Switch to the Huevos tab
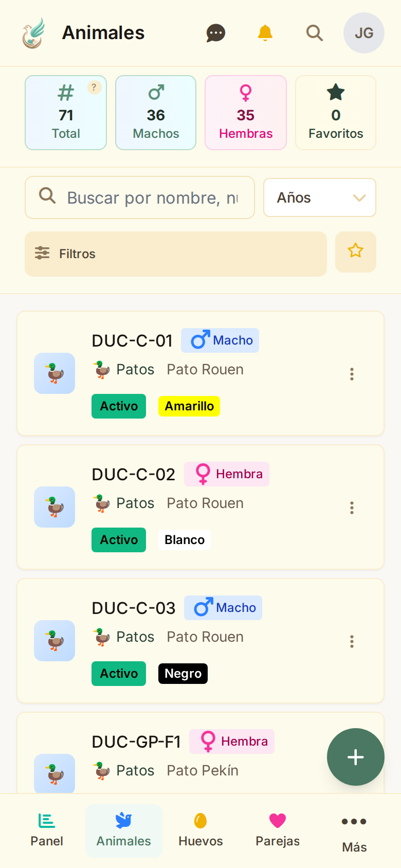This screenshot has width=401, height=868. 200,830
